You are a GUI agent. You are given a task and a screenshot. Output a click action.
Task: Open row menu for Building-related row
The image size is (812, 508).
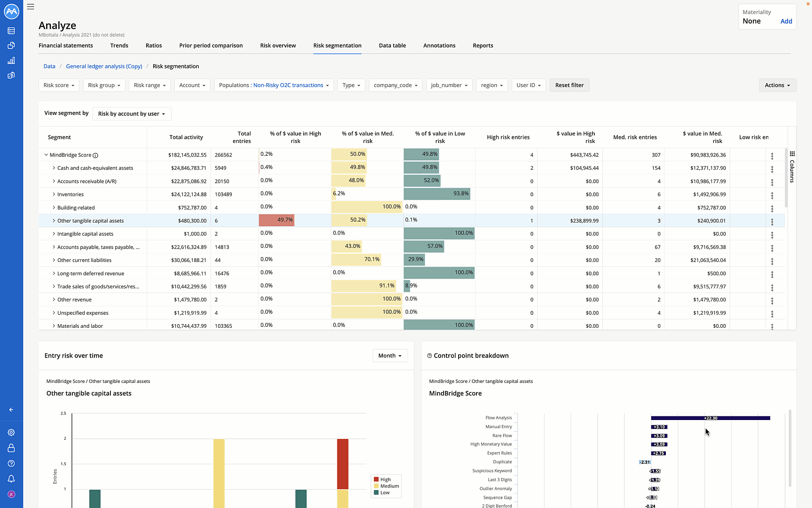pyautogui.click(x=772, y=208)
